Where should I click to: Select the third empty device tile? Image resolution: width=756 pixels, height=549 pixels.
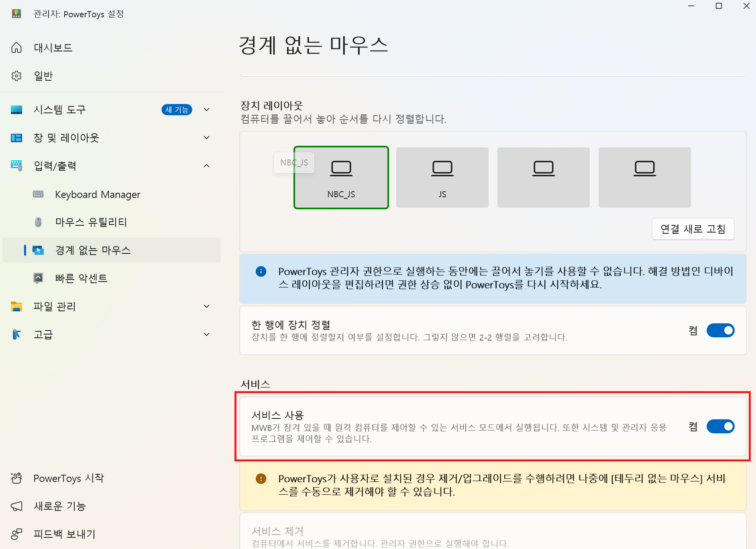(x=544, y=178)
